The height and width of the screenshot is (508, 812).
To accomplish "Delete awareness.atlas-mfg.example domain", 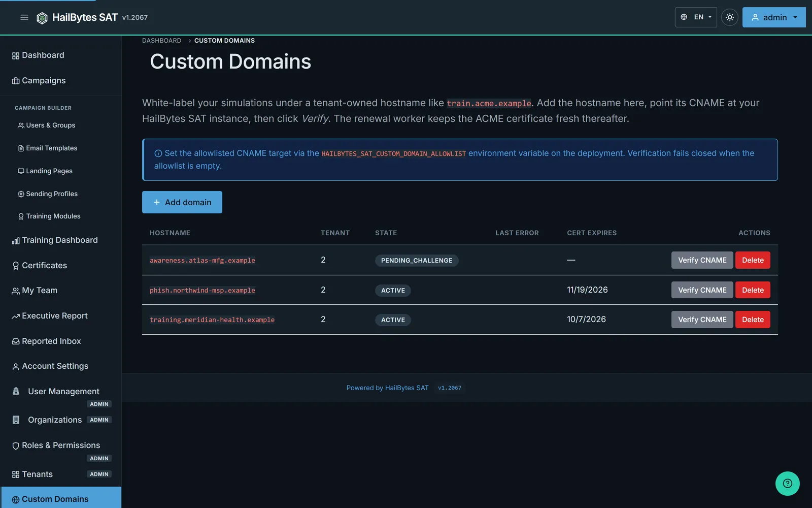I will pos(753,260).
